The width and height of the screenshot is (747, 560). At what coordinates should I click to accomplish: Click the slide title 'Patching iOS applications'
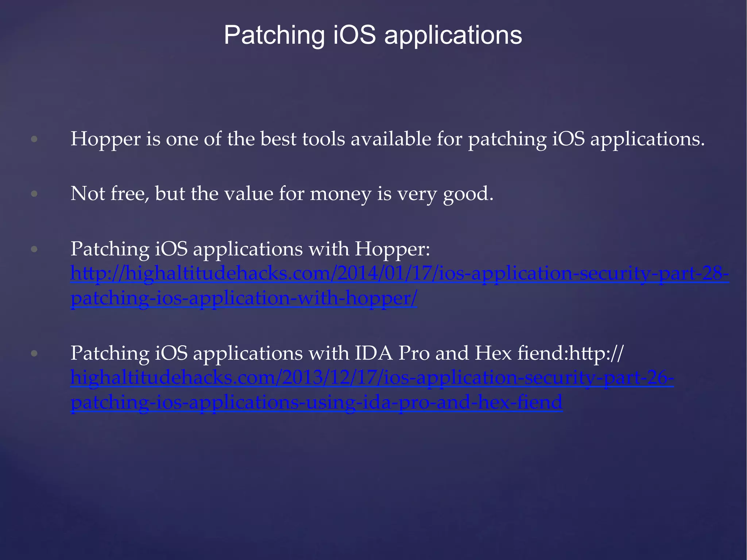point(373,36)
